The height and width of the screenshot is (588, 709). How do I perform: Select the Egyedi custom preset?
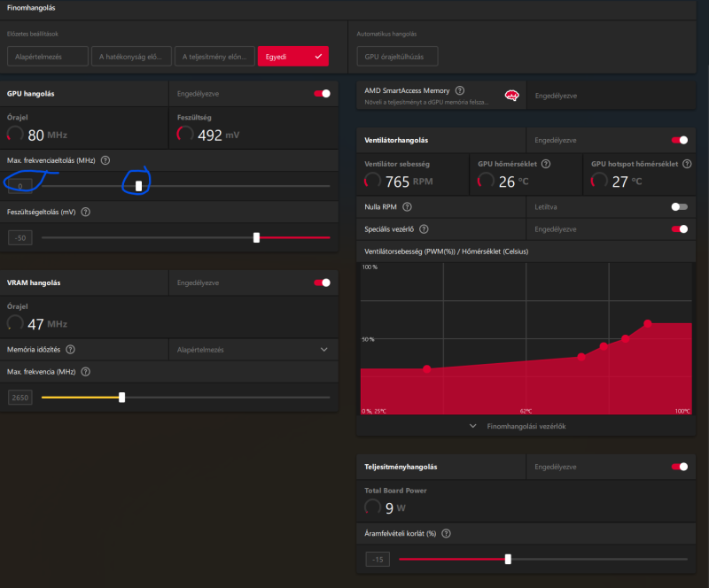pyautogui.click(x=293, y=57)
